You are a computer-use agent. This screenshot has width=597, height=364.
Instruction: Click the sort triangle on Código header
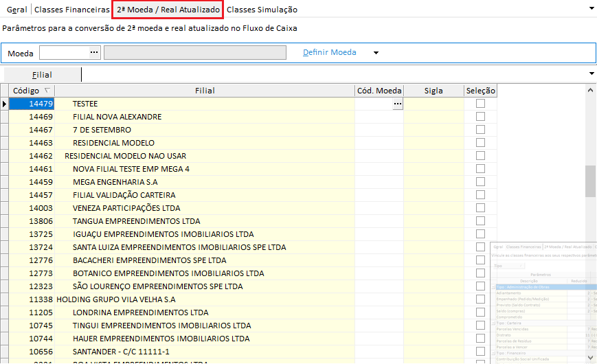tap(47, 91)
